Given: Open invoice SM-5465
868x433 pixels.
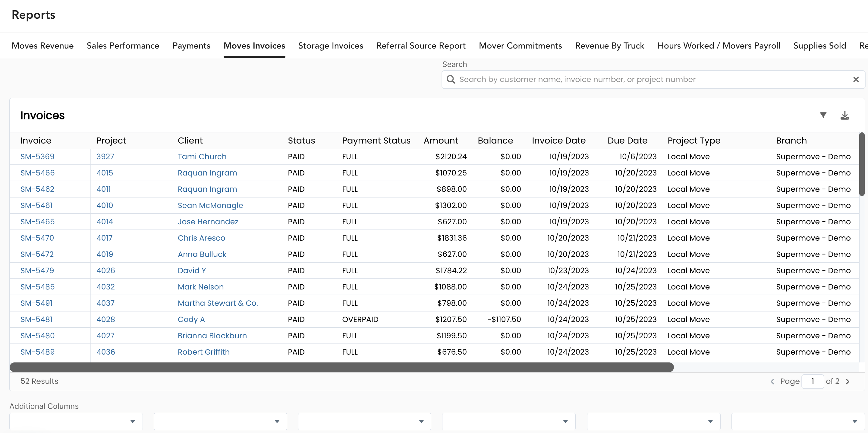Looking at the screenshot, I should 37,222.
